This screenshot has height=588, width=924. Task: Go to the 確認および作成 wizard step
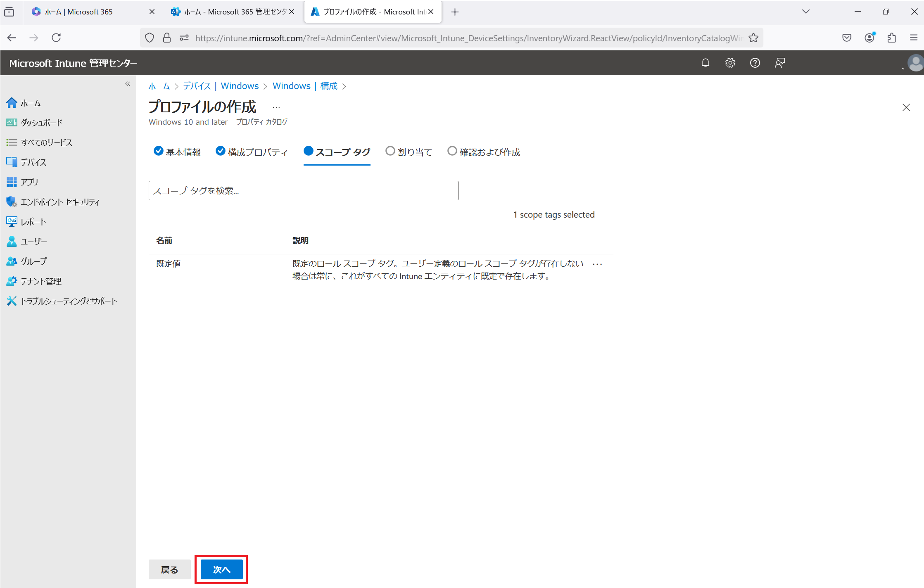click(x=484, y=152)
